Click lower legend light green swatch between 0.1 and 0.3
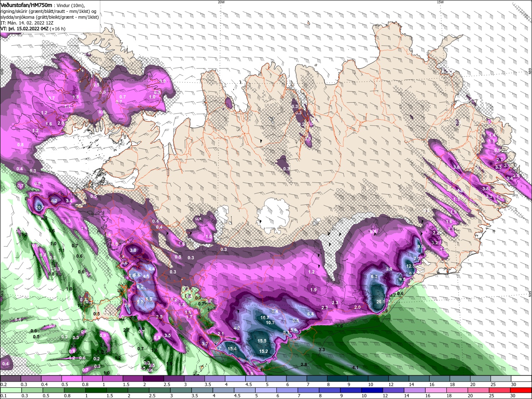This screenshot has height=399, width=532. click(10, 390)
